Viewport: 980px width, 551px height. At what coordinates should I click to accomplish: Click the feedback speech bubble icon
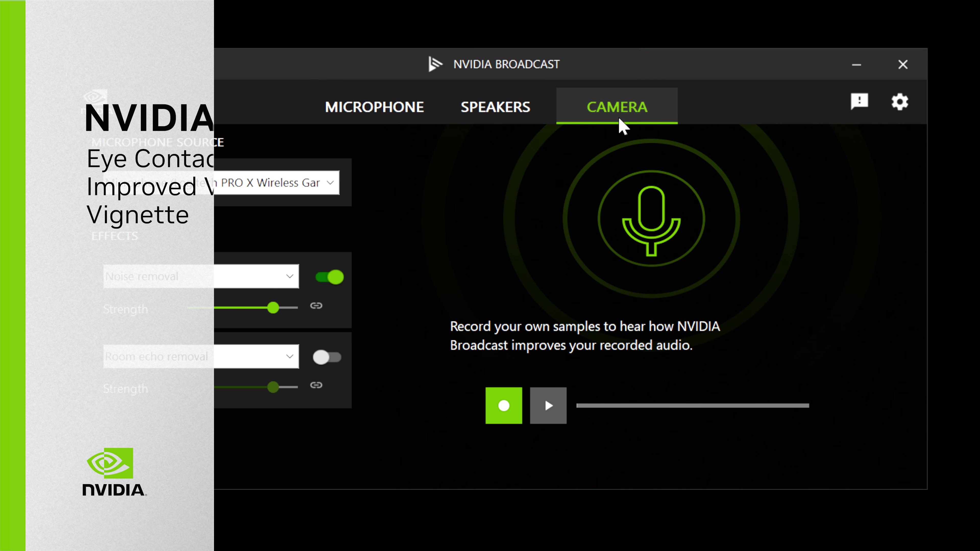coord(859,101)
